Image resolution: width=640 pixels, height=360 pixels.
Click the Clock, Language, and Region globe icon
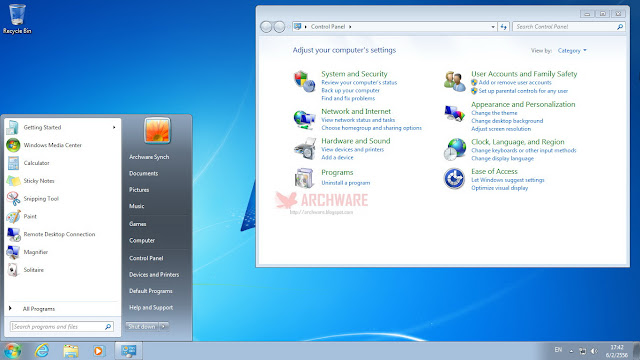tap(454, 149)
